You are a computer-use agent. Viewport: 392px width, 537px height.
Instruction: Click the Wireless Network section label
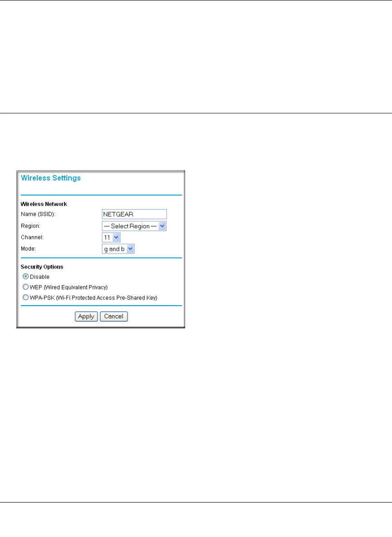[44, 204]
